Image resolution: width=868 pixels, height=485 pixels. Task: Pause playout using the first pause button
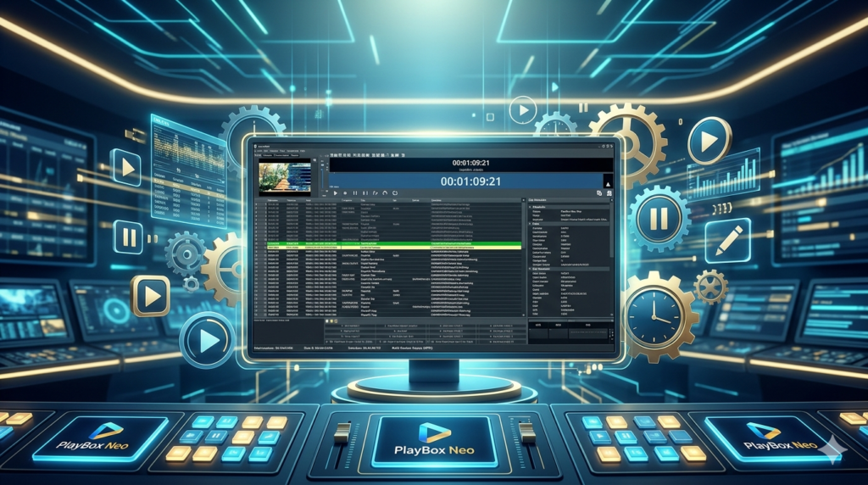(355, 193)
